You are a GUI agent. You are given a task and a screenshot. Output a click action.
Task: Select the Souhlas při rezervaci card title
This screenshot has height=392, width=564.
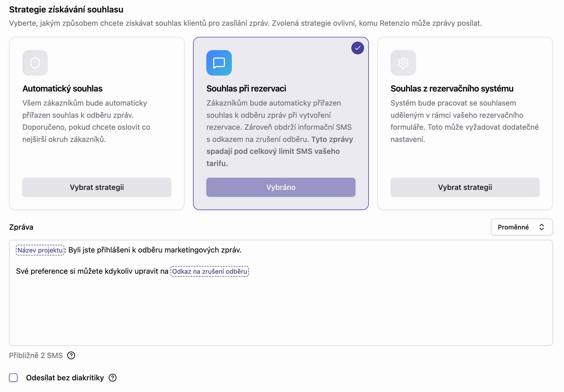pos(246,89)
